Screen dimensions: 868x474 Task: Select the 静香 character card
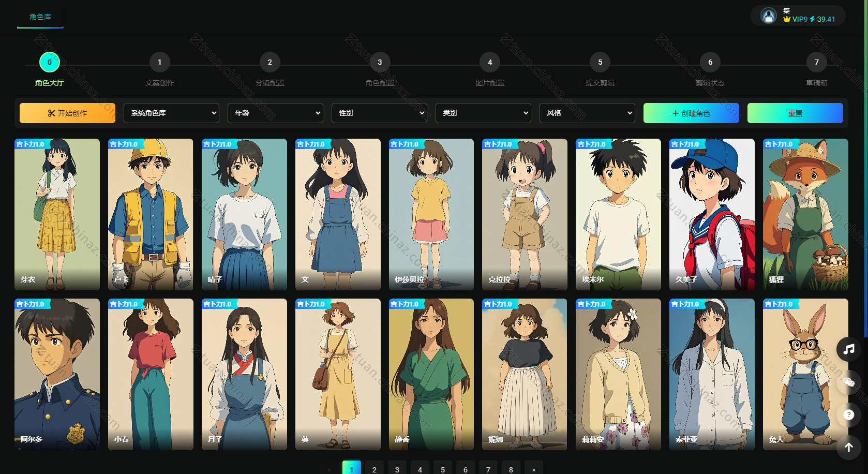(x=431, y=374)
